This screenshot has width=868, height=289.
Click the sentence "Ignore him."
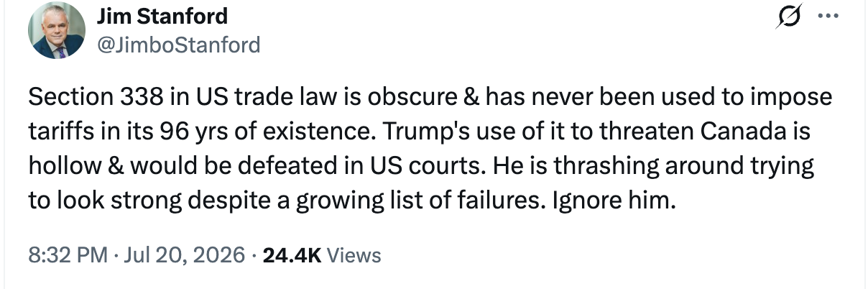coord(614,200)
